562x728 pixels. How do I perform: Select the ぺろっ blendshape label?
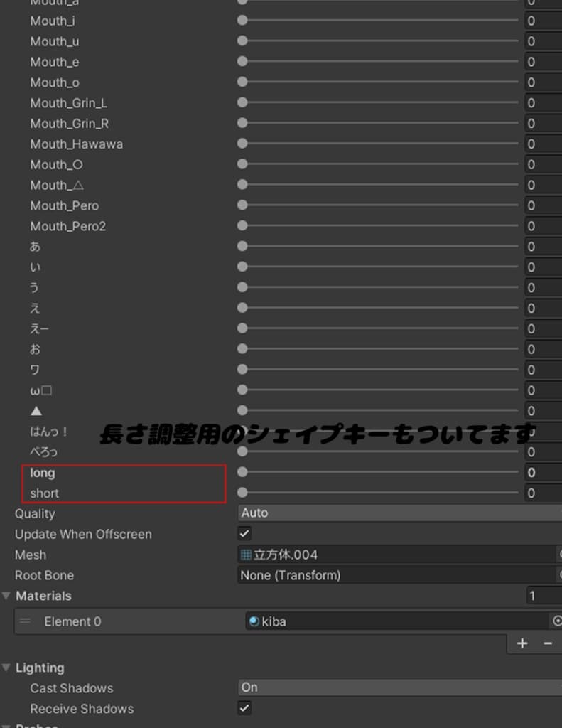tap(44, 451)
